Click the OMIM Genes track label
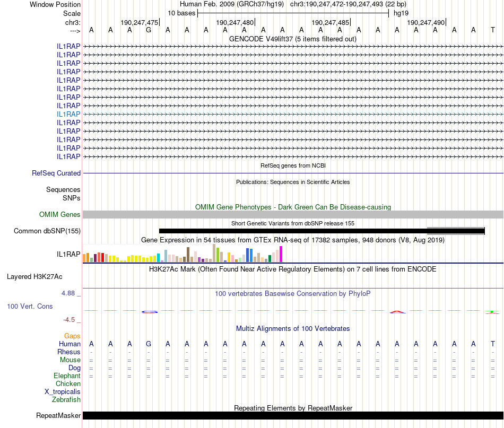 (60, 214)
